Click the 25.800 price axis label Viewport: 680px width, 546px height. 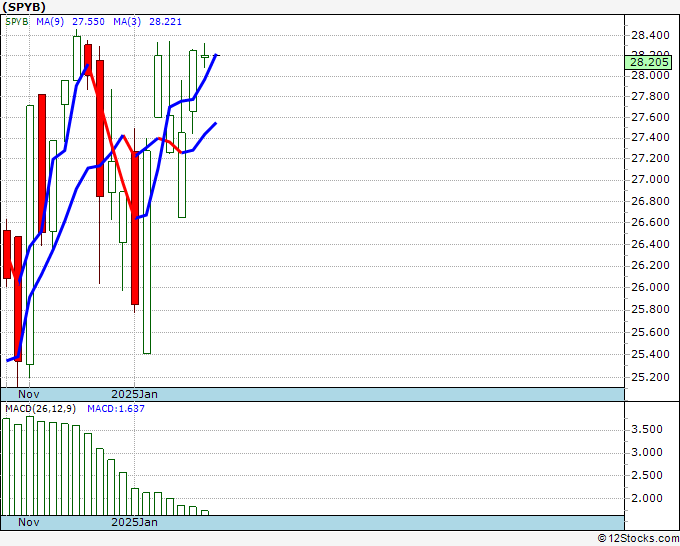click(x=650, y=309)
